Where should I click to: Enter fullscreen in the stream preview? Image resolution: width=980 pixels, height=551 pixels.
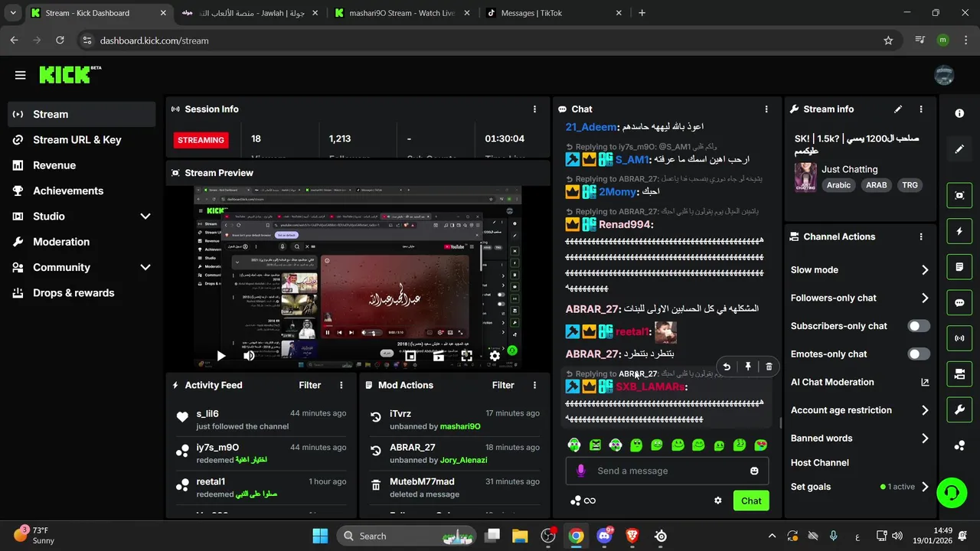pos(466,356)
